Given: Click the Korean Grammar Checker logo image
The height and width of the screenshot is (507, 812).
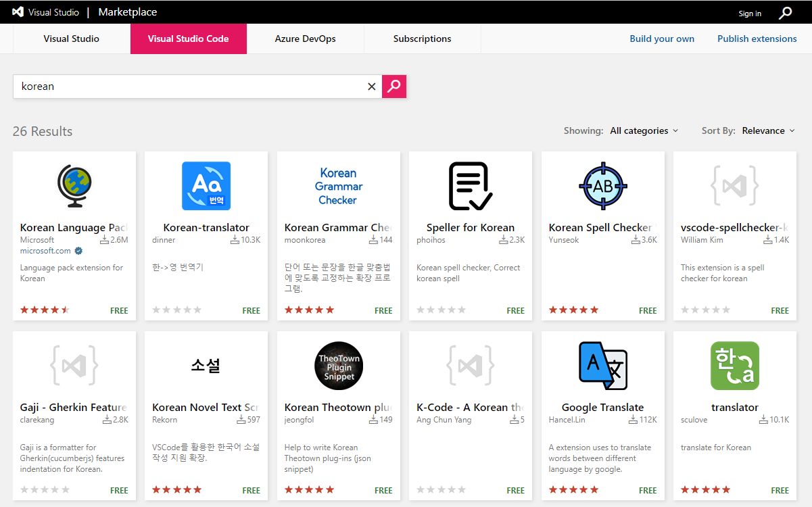Looking at the screenshot, I should click(339, 186).
